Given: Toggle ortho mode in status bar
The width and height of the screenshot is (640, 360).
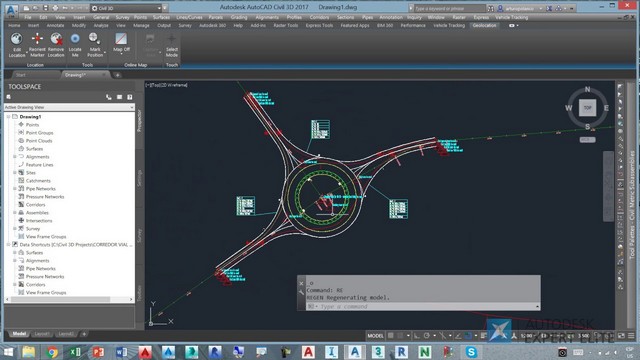Looking at the screenshot, I should tap(416, 336).
